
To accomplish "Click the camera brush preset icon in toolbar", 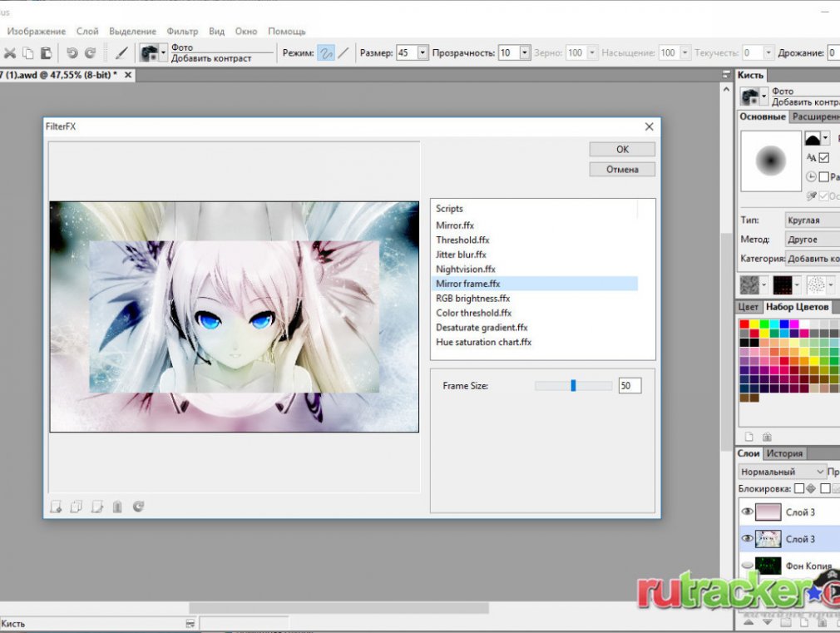I will tap(149, 52).
